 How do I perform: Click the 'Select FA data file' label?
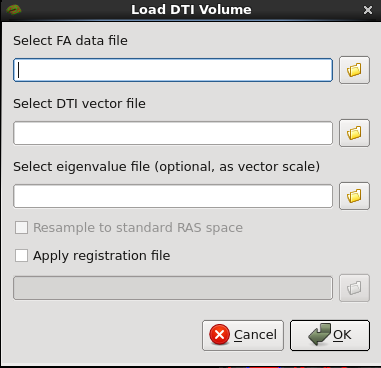[70, 41]
